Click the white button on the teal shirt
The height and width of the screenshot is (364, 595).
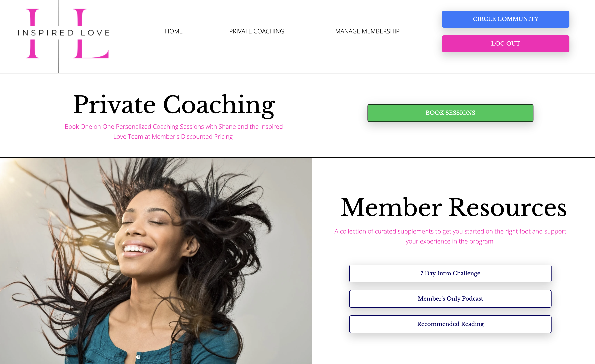click(x=138, y=357)
